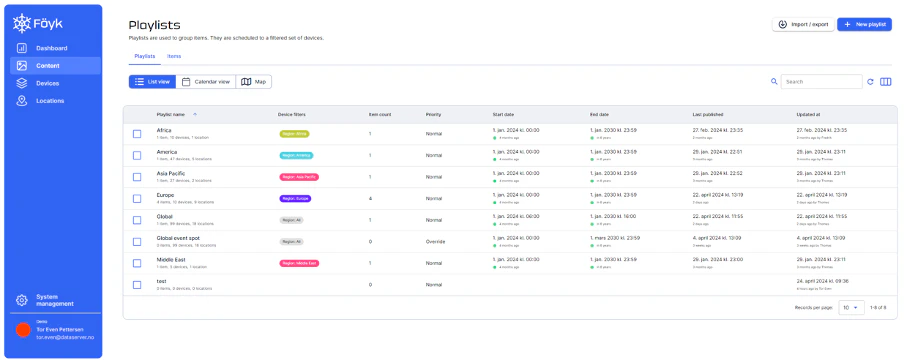Screen dimensions: 908x360
Task: Select the America playlist checkbox
Action: tap(137, 155)
